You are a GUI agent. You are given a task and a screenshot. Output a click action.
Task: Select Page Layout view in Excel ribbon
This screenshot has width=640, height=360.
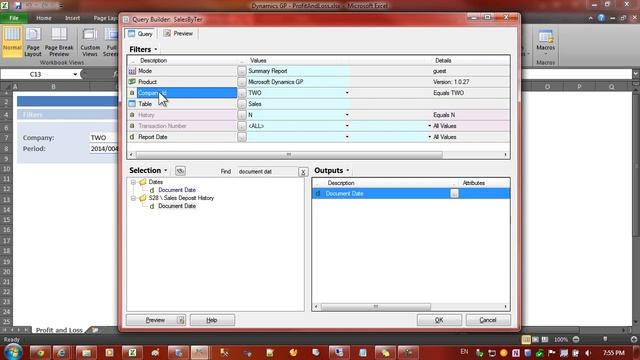click(33, 42)
